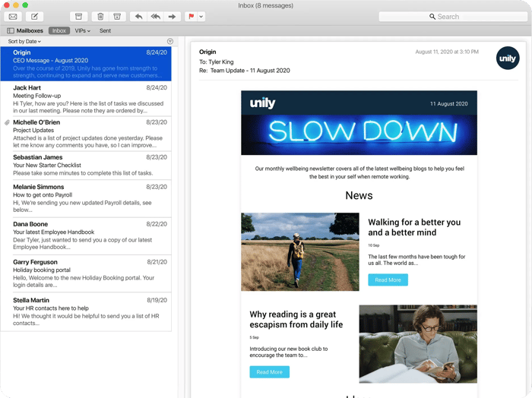Click 'Why reading is a great escapism' headline
Viewport: 532px width, 398px height.
(296, 319)
